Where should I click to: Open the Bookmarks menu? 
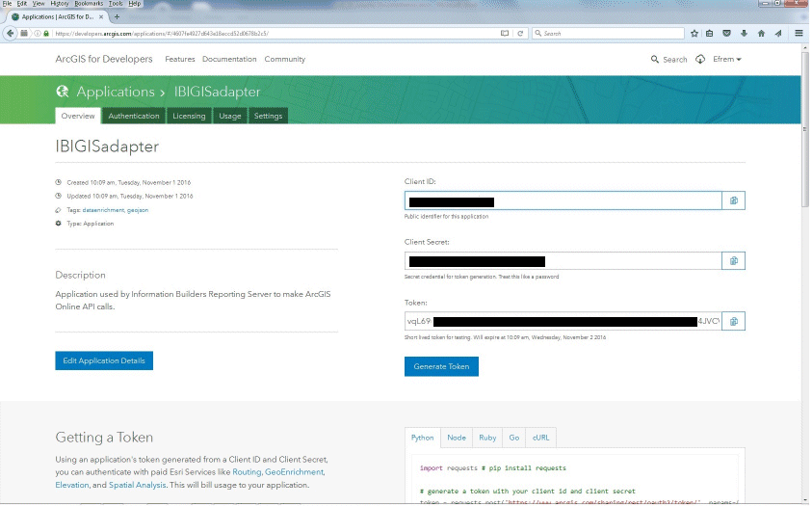89,4
